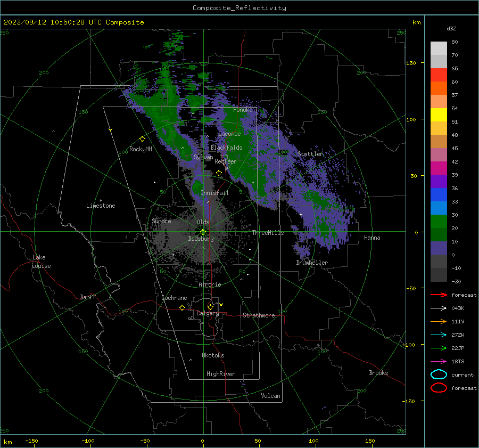Select the light gray 70-80 dBZ swatch

(x=439, y=48)
